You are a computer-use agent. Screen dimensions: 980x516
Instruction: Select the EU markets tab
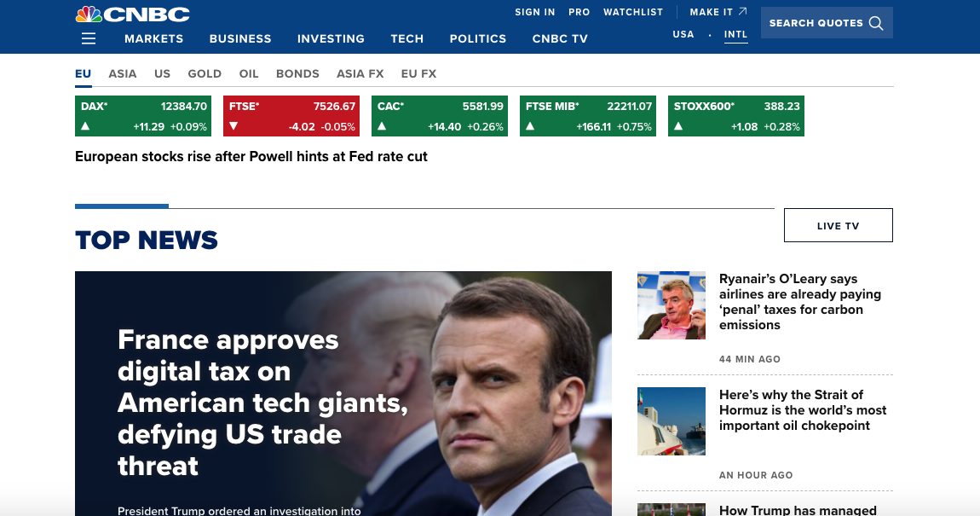point(84,74)
